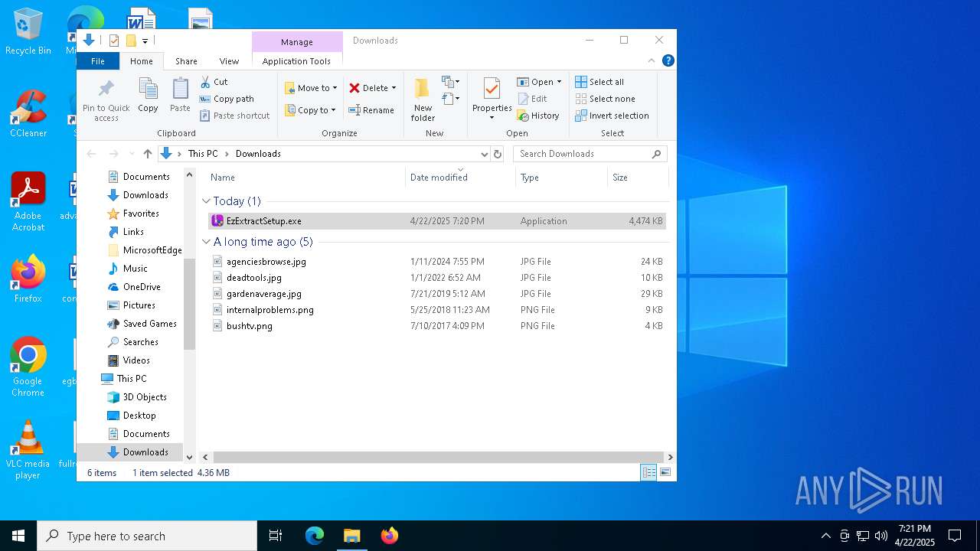
Task: Click the Cut scissors icon
Action: [x=205, y=82]
